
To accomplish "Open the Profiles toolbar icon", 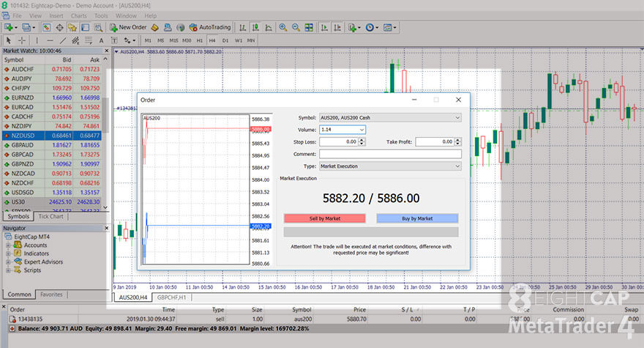I will 28,28.
